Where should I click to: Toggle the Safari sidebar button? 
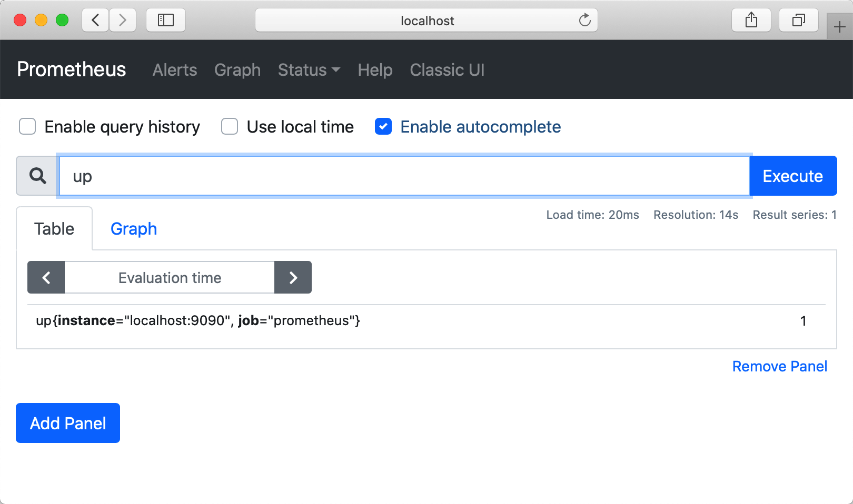click(166, 20)
